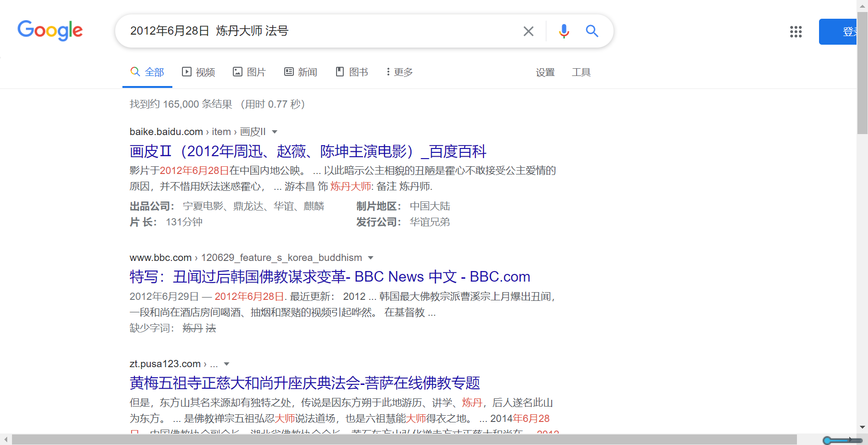Open the 工具 search tools
The image size is (868, 445).
[x=581, y=72]
